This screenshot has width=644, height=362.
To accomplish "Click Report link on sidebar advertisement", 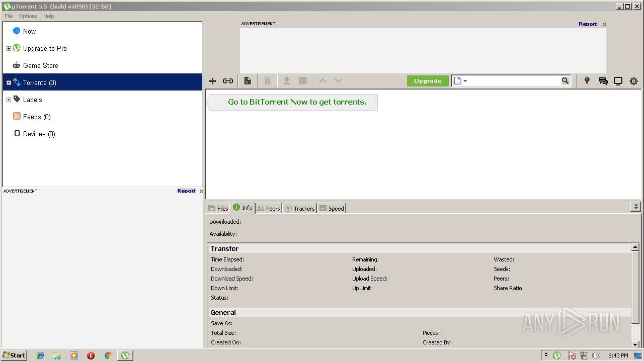I will [x=186, y=191].
